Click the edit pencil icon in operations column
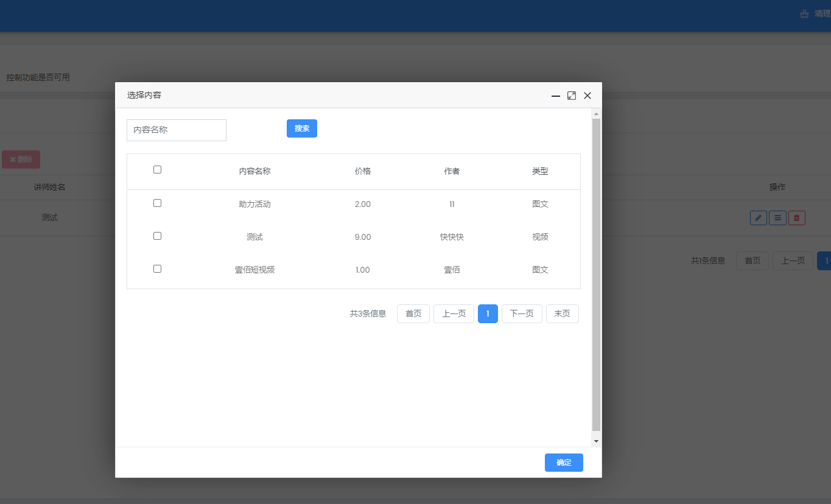831x504 pixels. [758, 218]
